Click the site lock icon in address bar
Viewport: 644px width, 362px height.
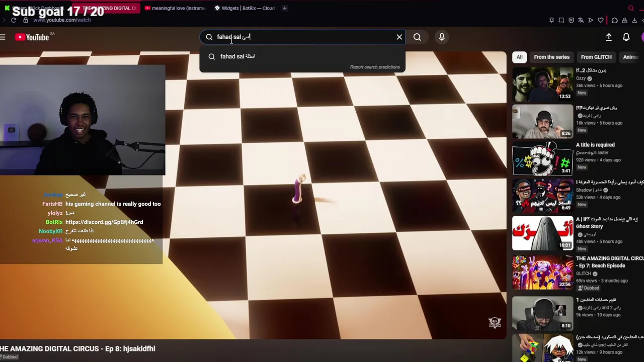pyautogui.click(x=26, y=20)
